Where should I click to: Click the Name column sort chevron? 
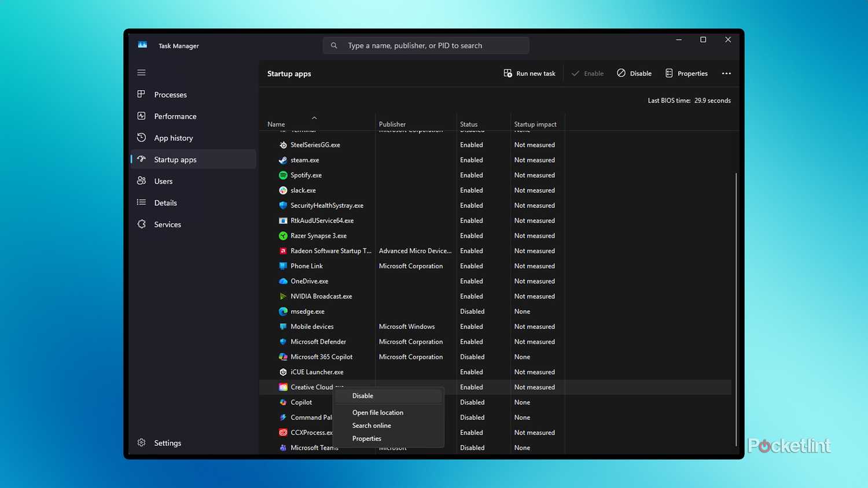(314, 117)
